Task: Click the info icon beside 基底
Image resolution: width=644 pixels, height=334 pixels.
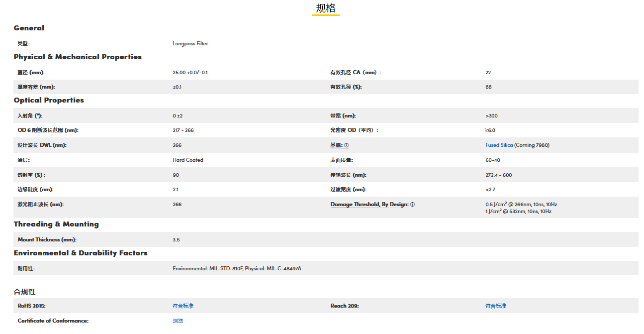Action: (x=347, y=145)
